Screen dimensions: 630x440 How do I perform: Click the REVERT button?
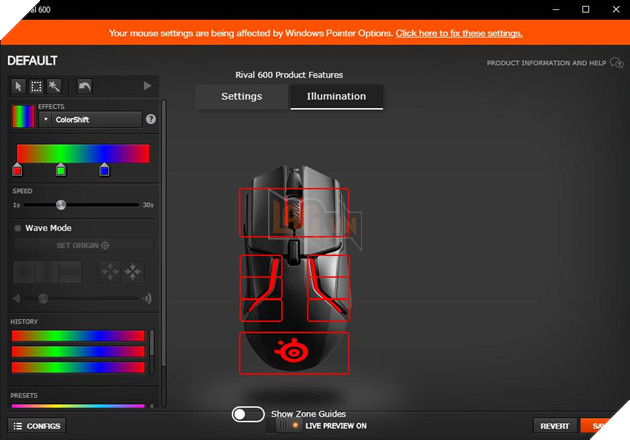click(x=554, y=426)
